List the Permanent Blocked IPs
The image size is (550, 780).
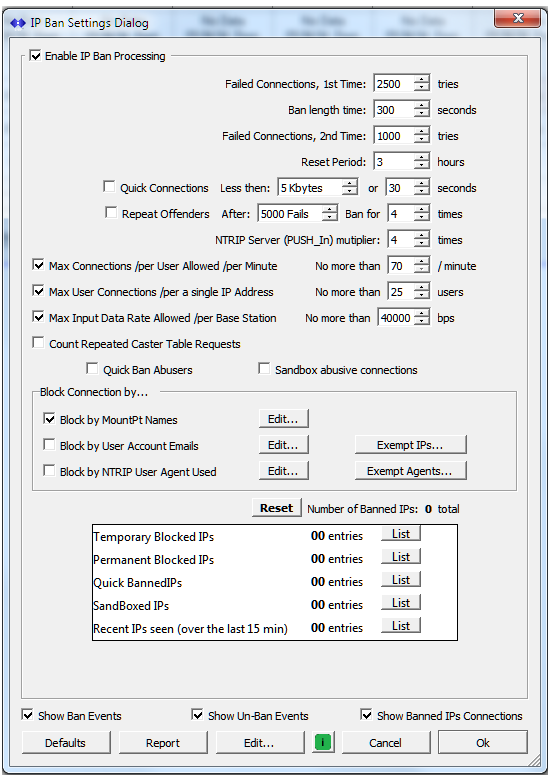tap(401, 557)
